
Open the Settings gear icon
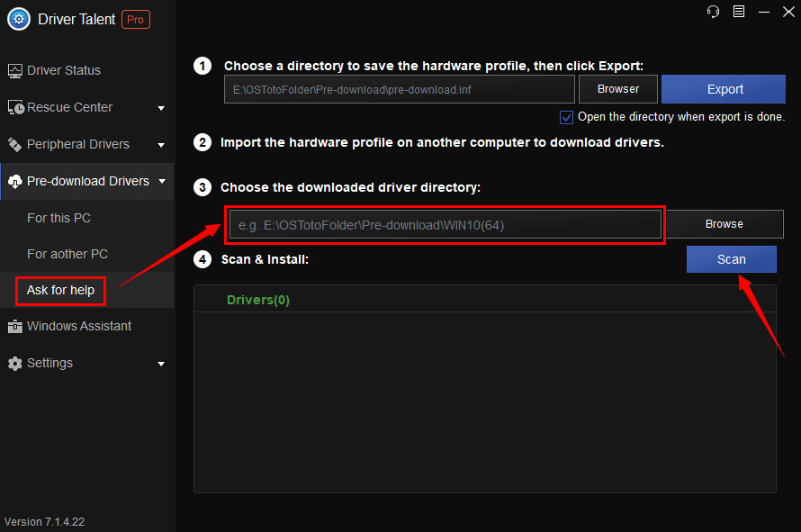point(16,363)
